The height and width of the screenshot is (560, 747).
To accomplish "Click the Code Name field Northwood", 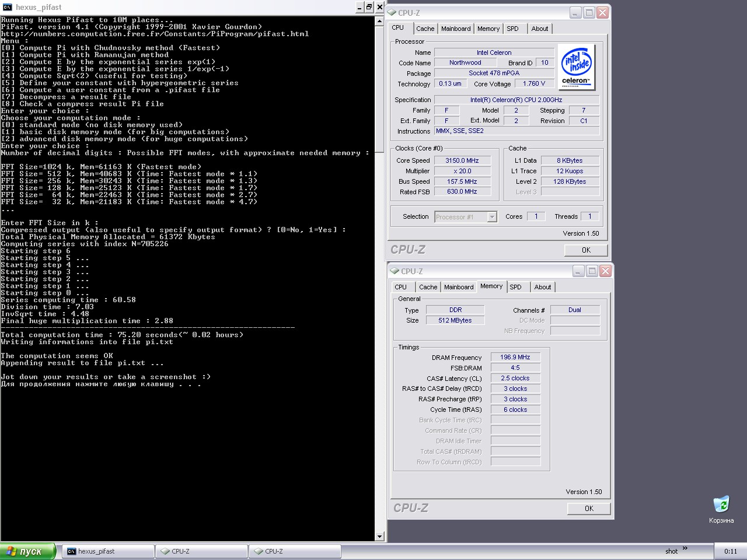I will click(x=465, y=62).
